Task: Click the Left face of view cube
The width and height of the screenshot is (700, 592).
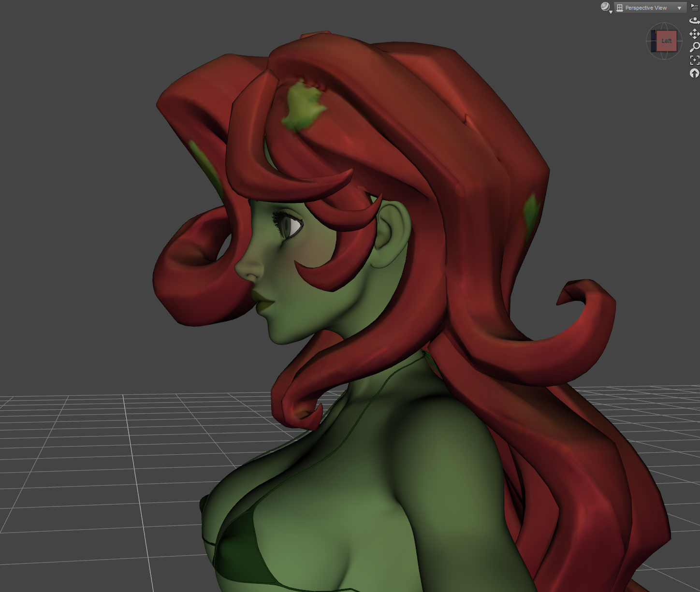Action: click(667, 41)
